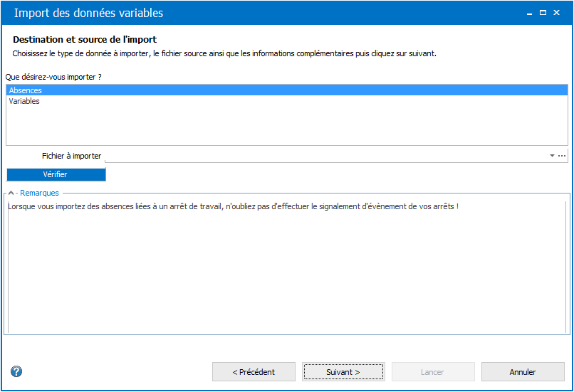
Task: Click empty space below Variables in the list
Action: (x=287, y=125)
